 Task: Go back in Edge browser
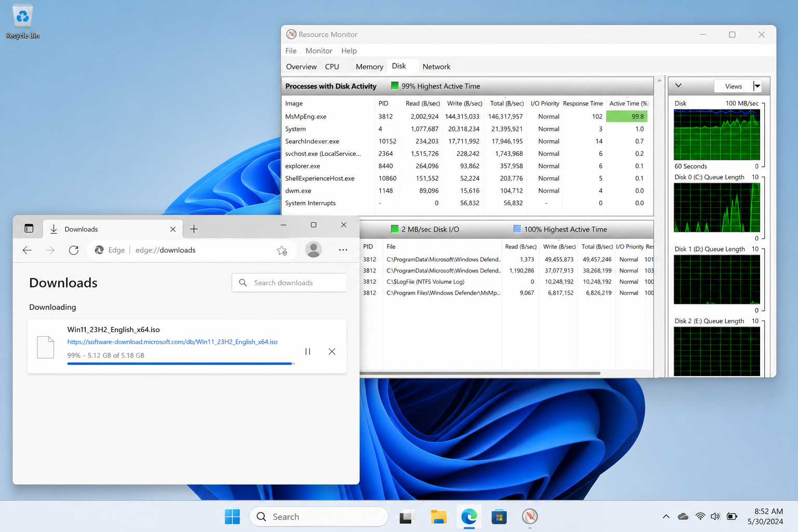click(x=27, y=250)
